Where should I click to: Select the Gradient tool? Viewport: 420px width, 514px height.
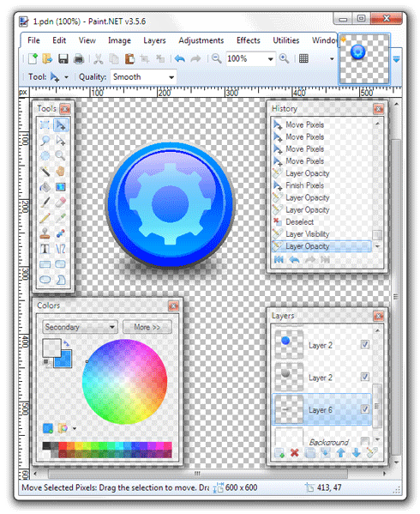[61, 187]
